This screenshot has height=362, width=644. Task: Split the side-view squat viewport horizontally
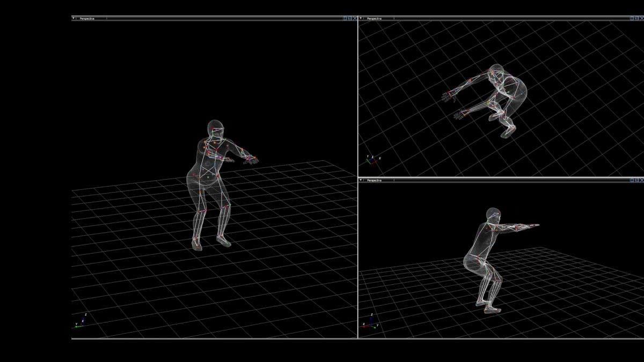636,180
